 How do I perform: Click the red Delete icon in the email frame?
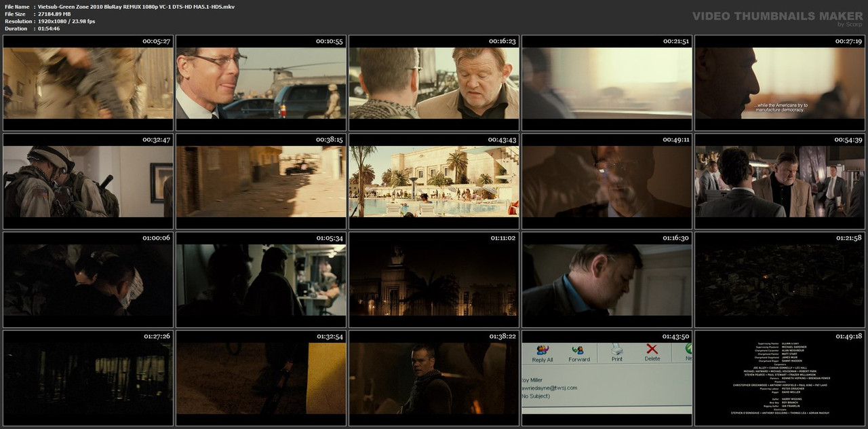tap(652, 350)
